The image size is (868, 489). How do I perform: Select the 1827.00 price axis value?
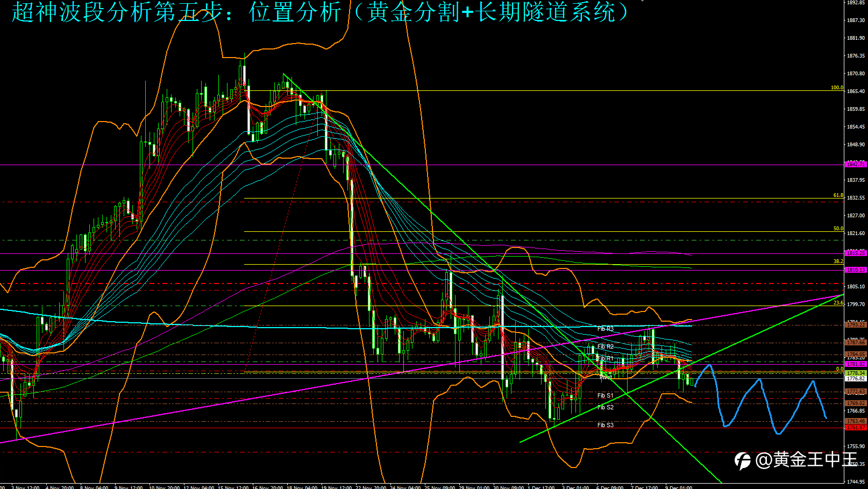click(856, 216)
